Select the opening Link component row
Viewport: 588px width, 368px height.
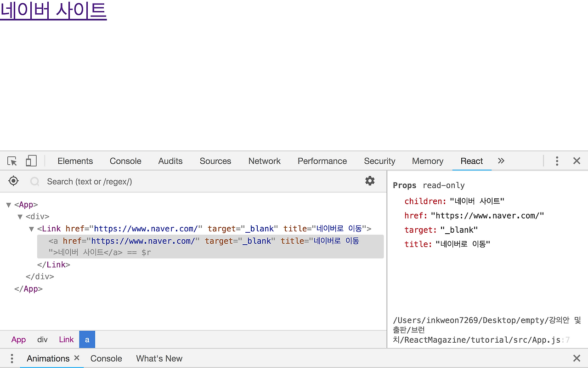tap(204, 229)
